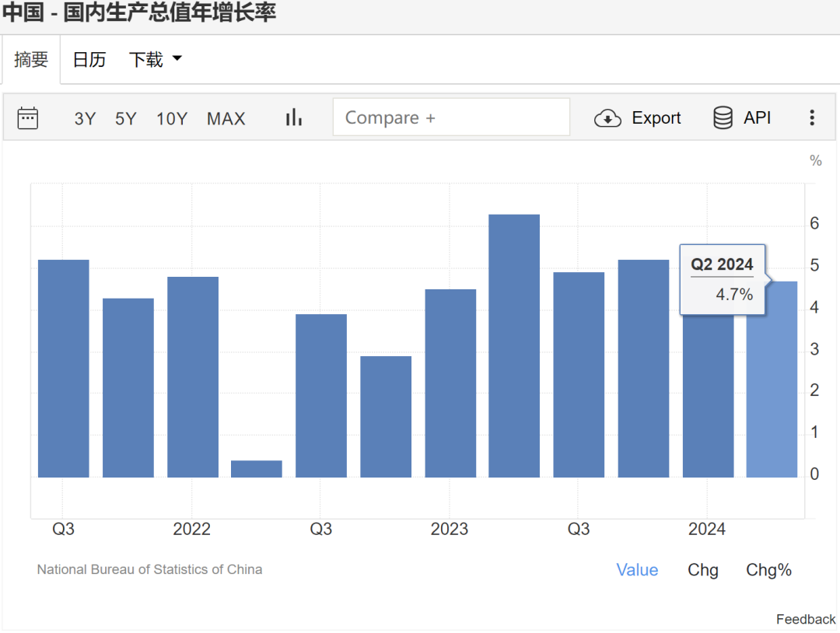This screenshot has width=840, height=633.
Task: Select the MAX time range
Action: coord(226,118)
